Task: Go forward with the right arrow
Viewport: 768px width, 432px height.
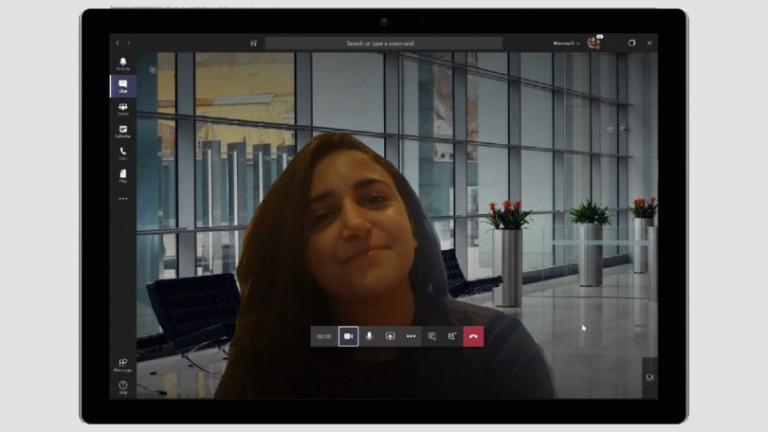Action: [x=129, y=43]
